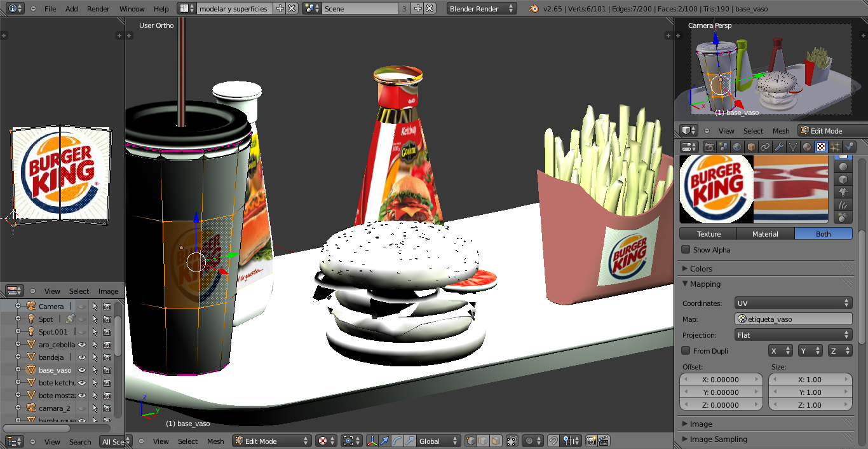Viewport: 868px width, 449px height.
Task: Toggle the 3D manipulator axes icon
Action: pyautogui.click(x=372, y=441)
